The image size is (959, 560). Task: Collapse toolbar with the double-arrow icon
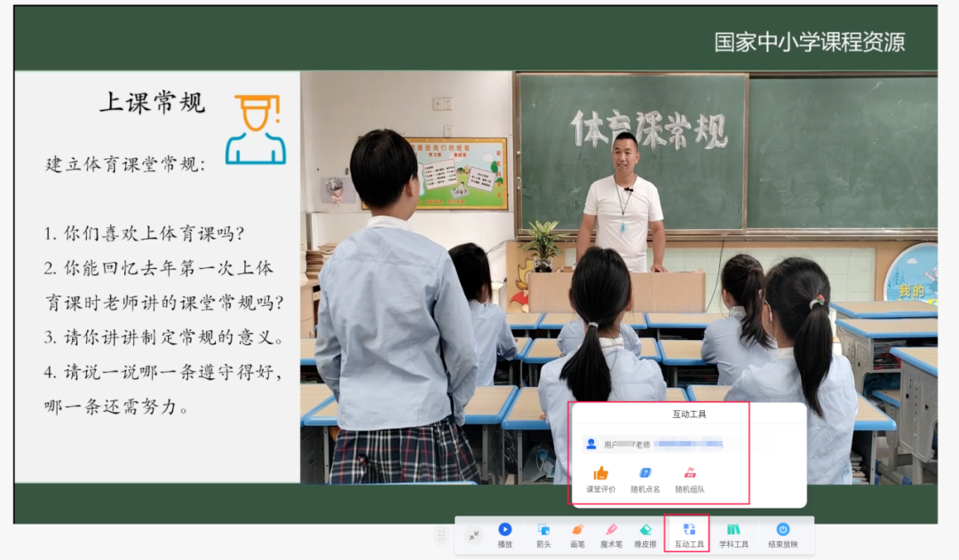(475, 535)
